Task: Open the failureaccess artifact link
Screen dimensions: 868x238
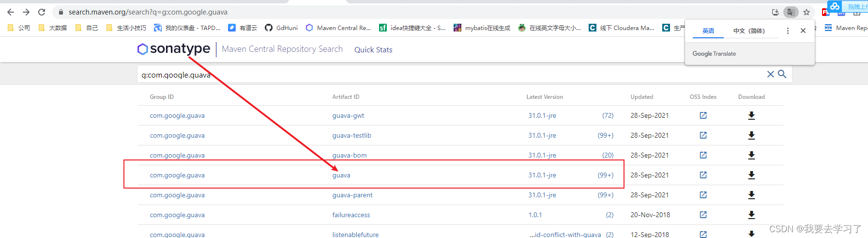Action: (351, 215)
